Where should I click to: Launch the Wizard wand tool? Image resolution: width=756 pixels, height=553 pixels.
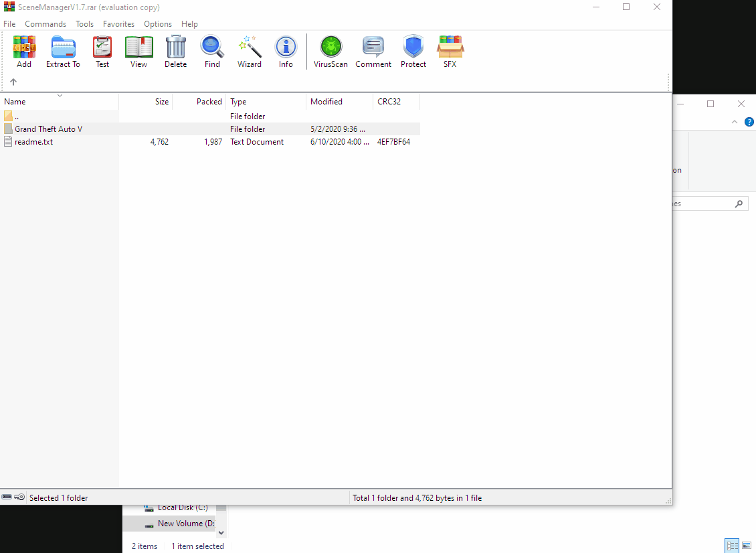pos(249,52)
